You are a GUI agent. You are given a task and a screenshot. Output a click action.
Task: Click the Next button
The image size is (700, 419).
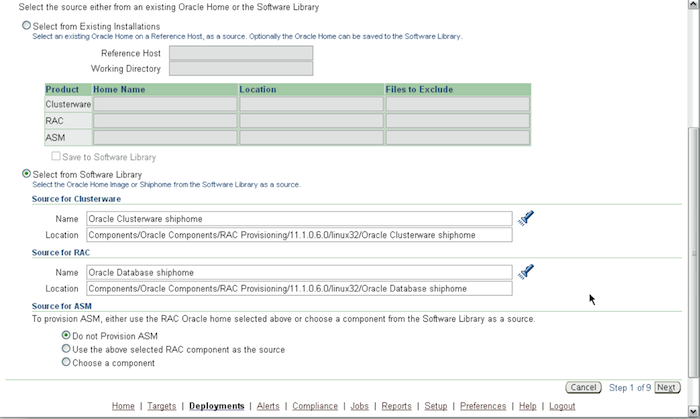(667, 387)
